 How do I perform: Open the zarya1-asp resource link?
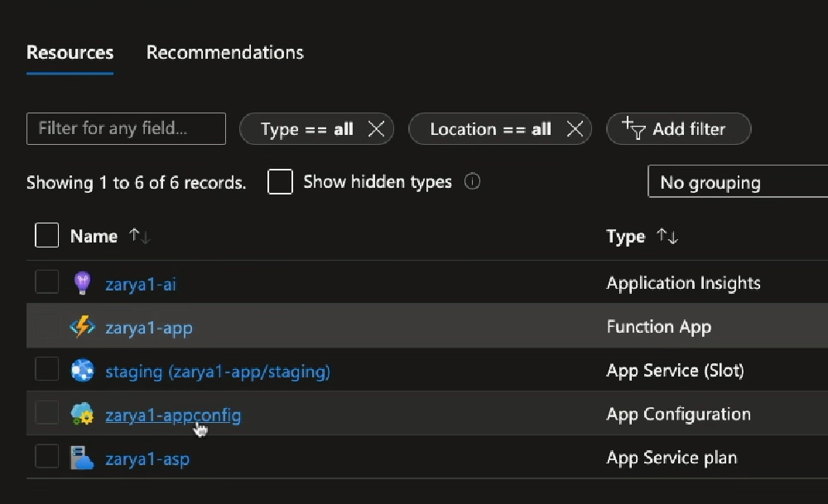(x=147, y=459)
